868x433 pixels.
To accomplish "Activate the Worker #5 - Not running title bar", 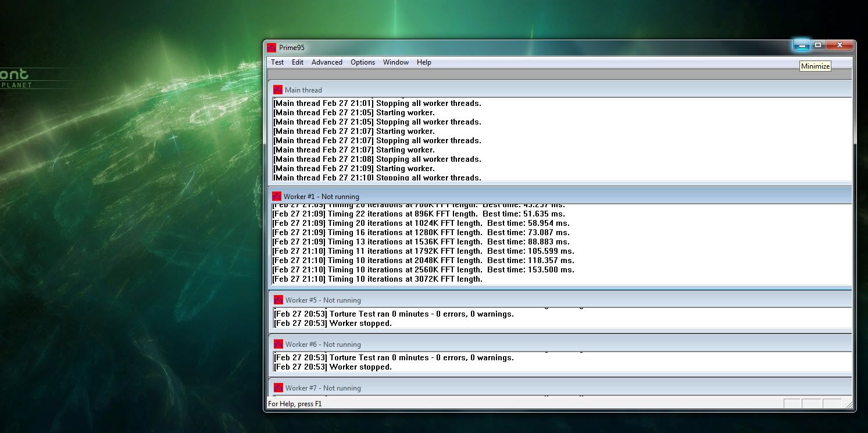I will [560, 300].
